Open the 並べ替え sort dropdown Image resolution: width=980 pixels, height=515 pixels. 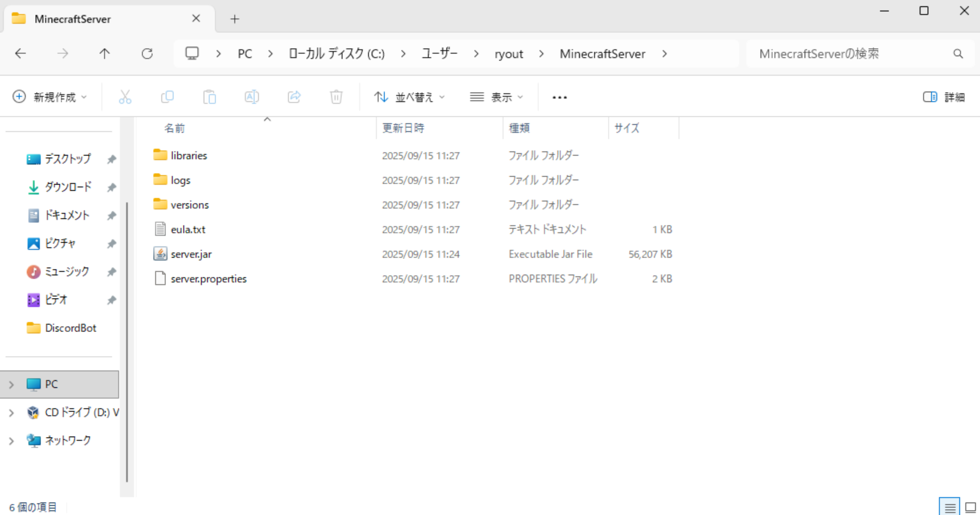(409, 97)
